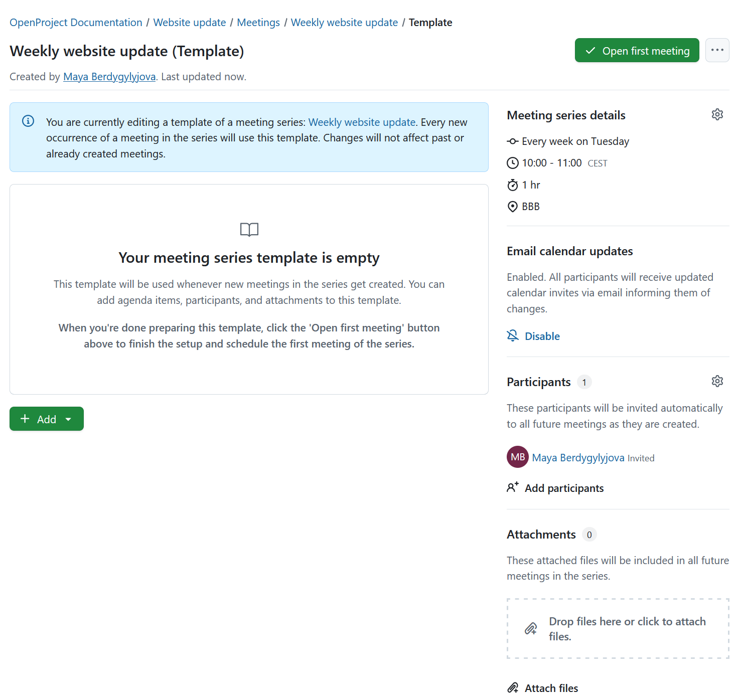Click the paperclip icon beside Attach files

tap(513, 687)
